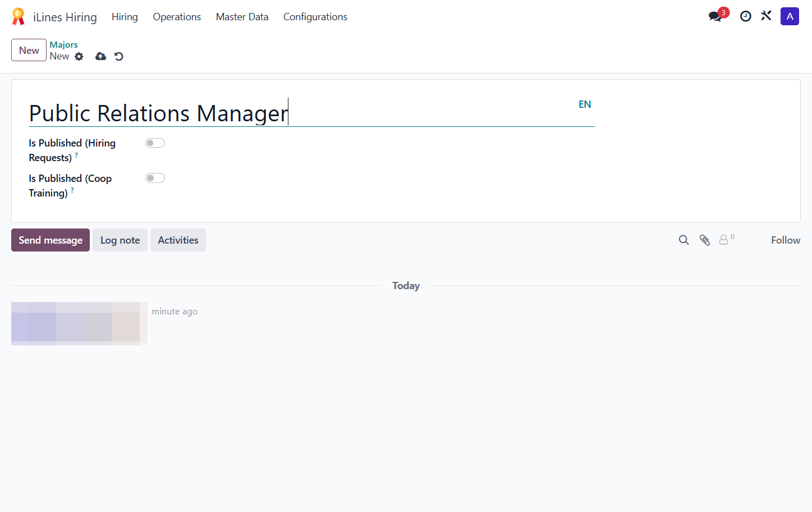This screenshot has width=812, height=512.
Task: Search messages with the magnifier icon
Action: [683, 240]
